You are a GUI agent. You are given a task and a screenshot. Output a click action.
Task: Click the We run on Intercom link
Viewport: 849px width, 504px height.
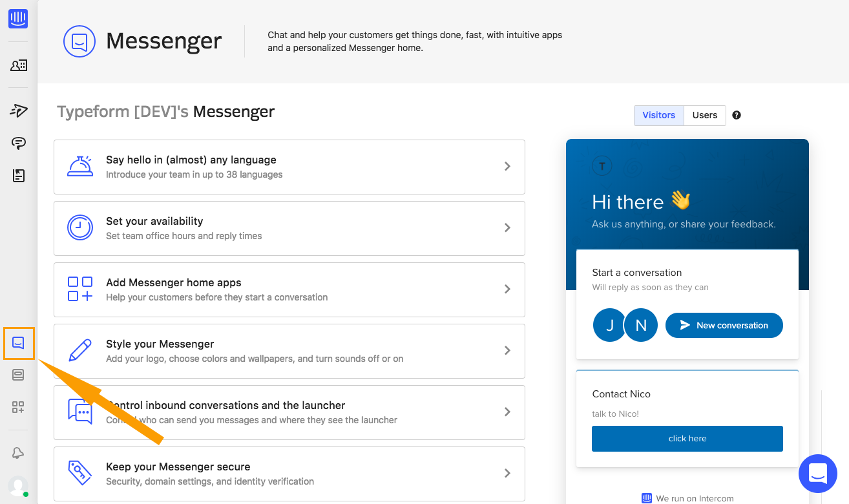687,498
